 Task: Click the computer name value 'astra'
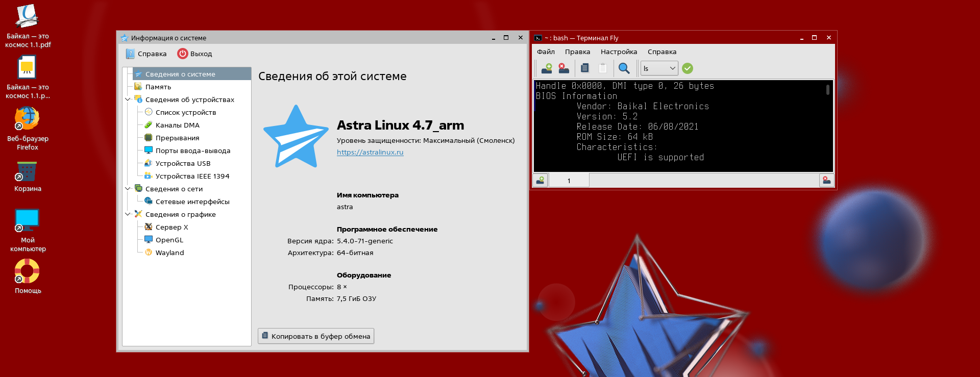point(345,207)
